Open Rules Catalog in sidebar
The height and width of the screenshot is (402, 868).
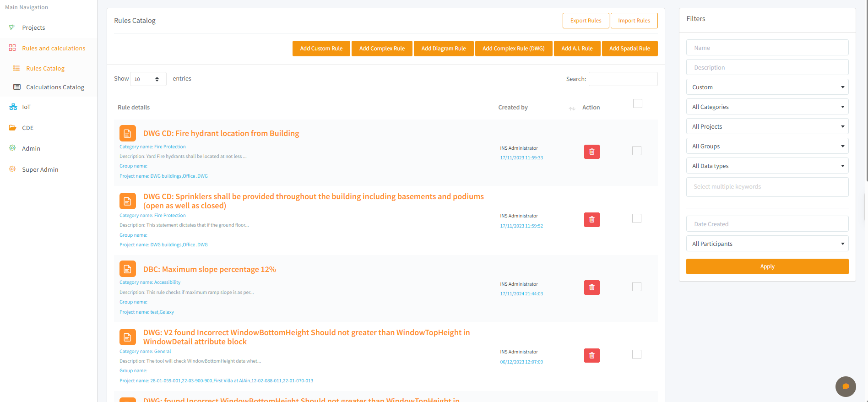(x=45, y=69)
